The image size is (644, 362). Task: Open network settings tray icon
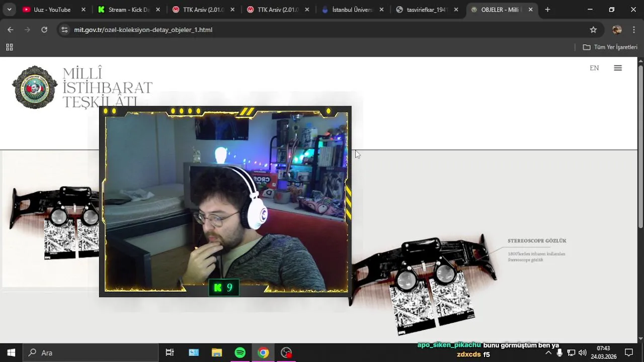coord(571,352)
